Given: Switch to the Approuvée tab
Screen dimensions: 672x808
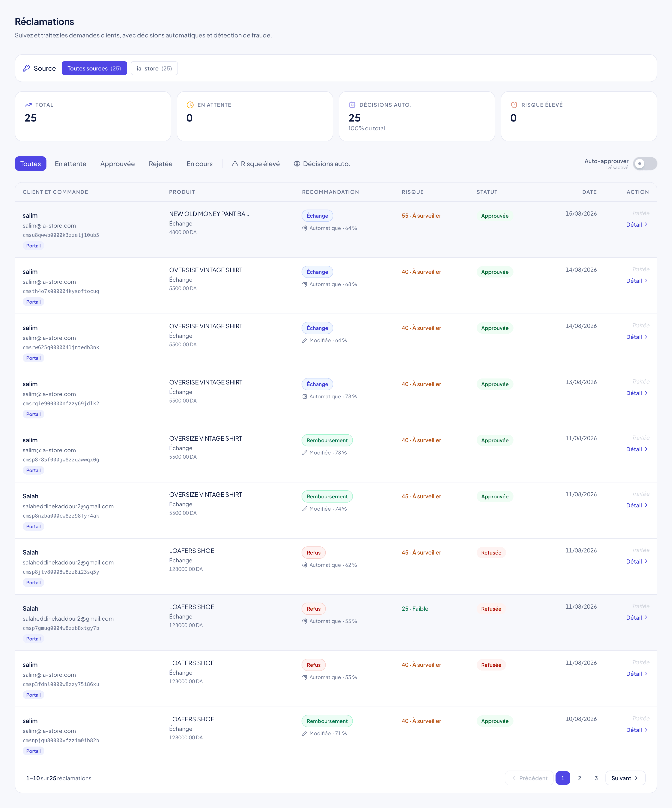Looking at the screenshot, I should click(x=117, y=164).
